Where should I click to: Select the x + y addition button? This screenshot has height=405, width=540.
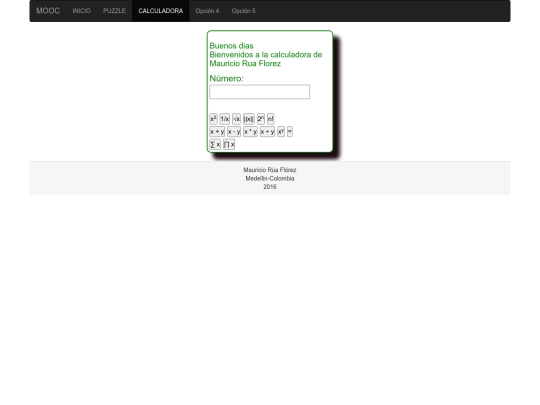tap(217, 132)
